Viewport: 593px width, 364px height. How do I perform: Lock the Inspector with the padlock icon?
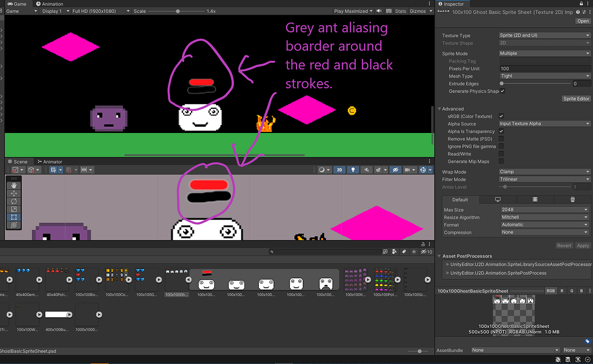coord(581,3)
